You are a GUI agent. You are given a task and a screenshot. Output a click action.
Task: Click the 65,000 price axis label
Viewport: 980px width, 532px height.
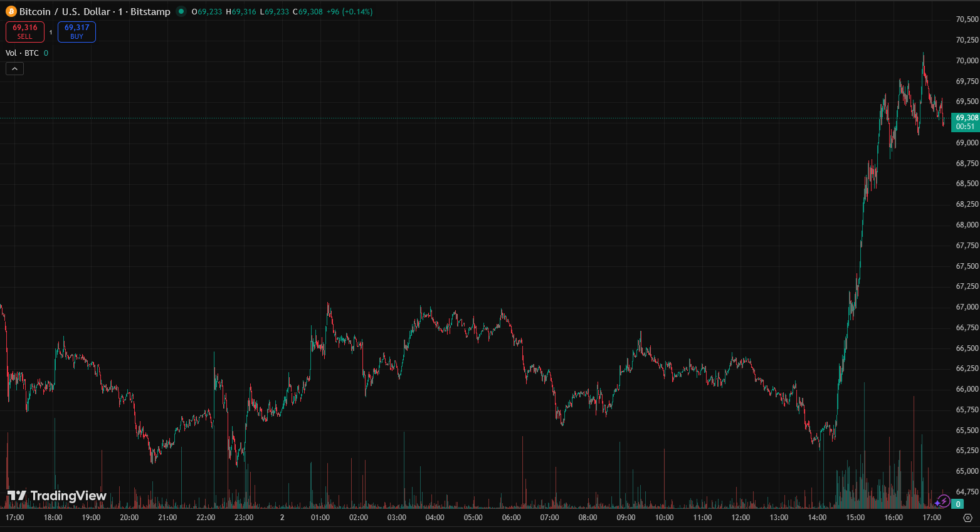click(967, 471)
